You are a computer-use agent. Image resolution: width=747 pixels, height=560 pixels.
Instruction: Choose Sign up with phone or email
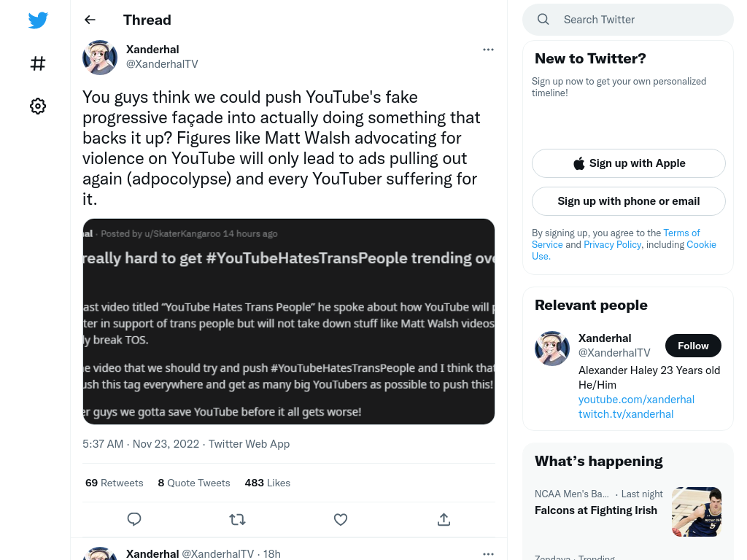click(628, 201)
